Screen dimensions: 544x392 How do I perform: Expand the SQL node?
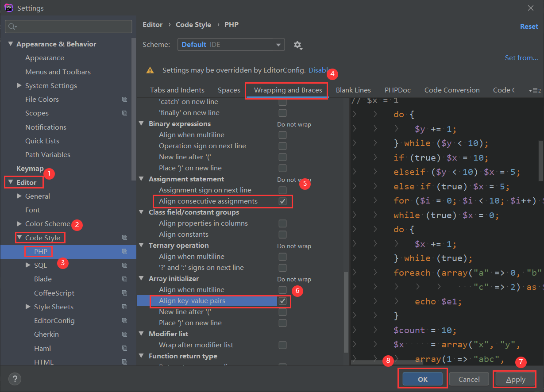28,265
